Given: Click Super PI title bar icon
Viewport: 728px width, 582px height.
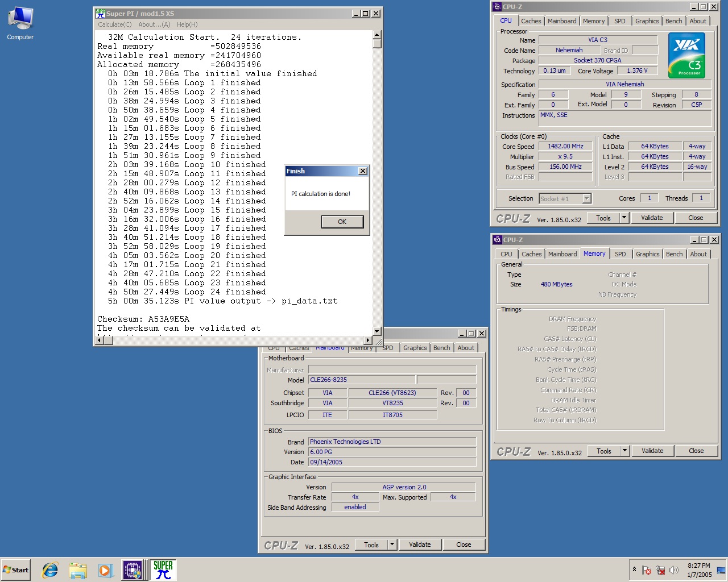Looking at the screenshot, I should [100, 13].
